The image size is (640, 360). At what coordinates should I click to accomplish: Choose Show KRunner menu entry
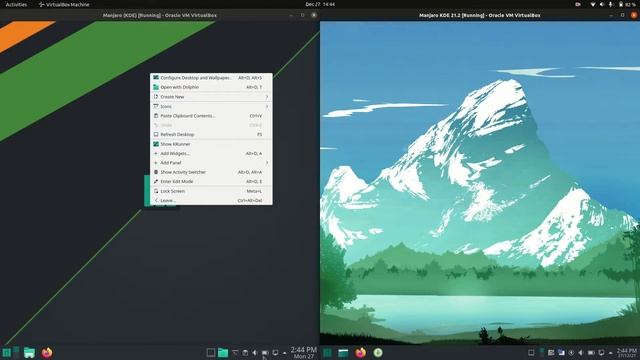click(x=211, y=144)
